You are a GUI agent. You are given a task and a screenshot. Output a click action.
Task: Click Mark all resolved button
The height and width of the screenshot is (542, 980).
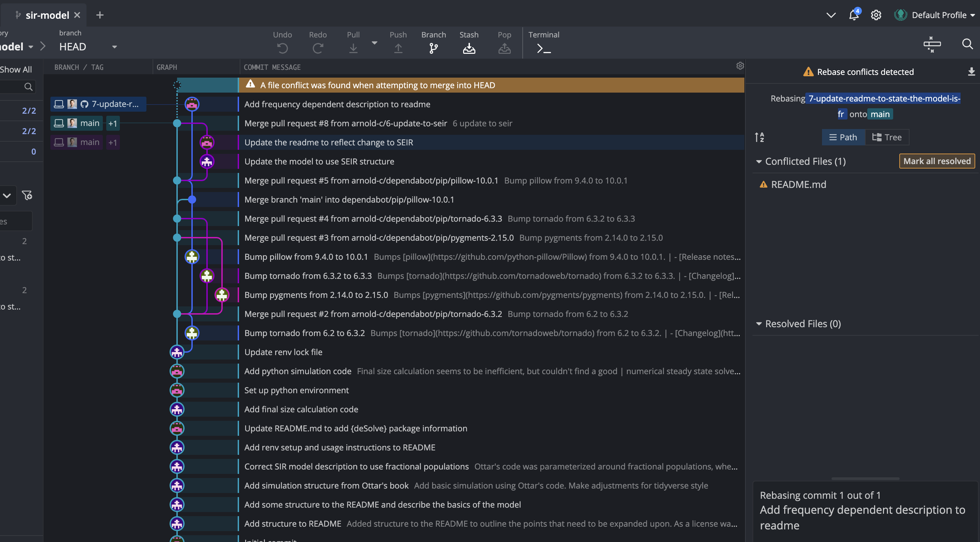point(937,161)
